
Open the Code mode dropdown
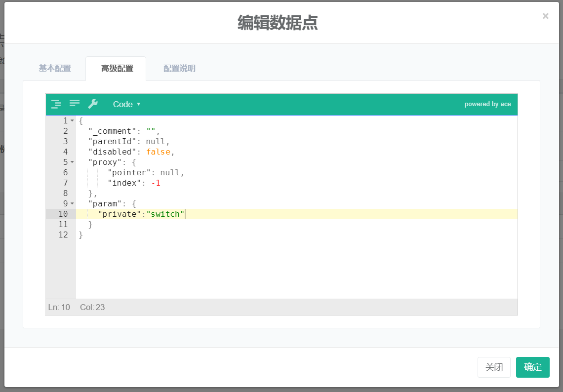tap(126, 104)
